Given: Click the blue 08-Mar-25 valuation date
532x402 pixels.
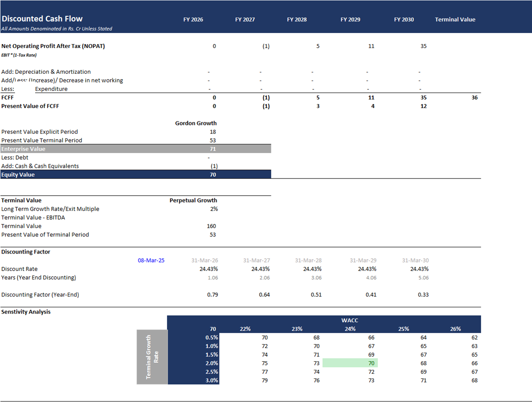Looking at the screenshot, I should coord(151,260).
